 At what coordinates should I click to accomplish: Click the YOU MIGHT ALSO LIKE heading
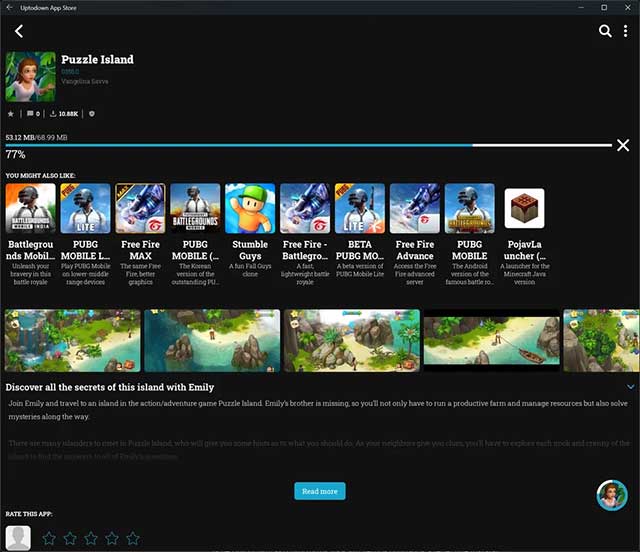click(40, 176)
